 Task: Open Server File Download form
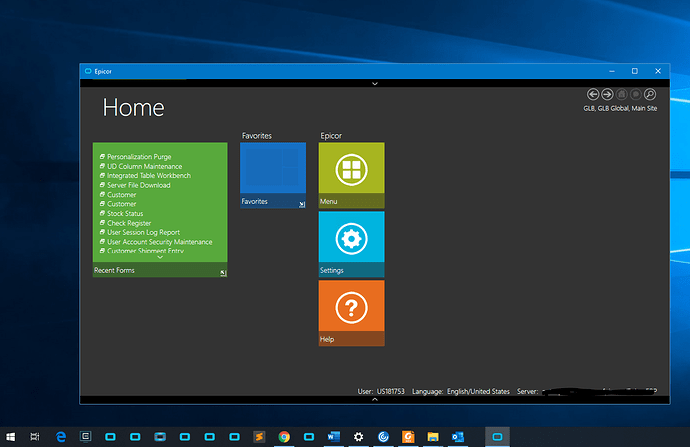(139, 185)
